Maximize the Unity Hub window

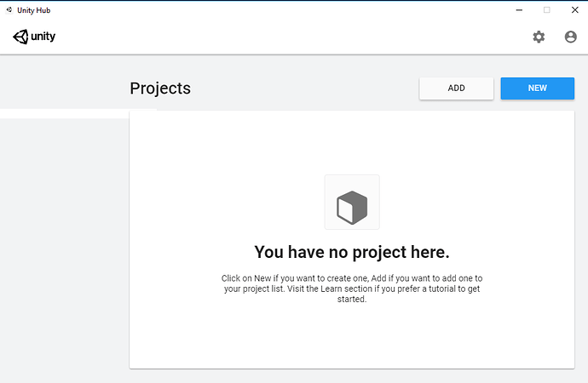click(x=547, y=10)
